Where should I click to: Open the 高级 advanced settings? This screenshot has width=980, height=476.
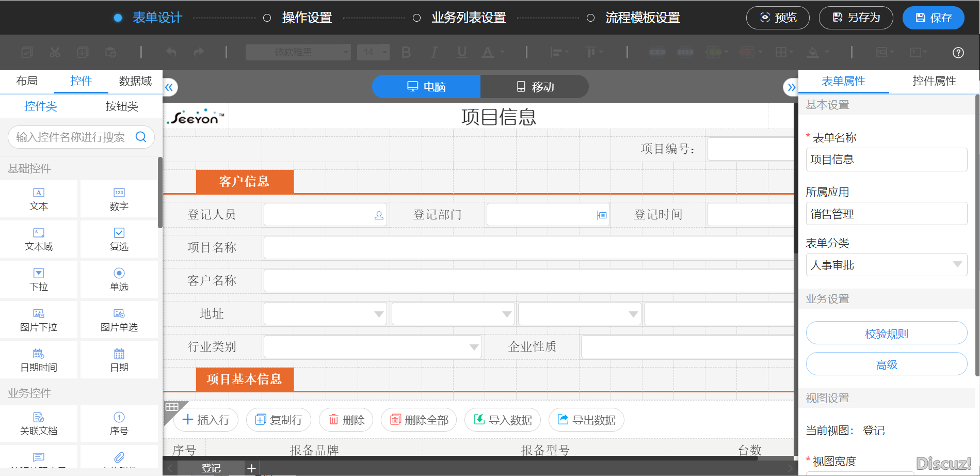(886, 364)
